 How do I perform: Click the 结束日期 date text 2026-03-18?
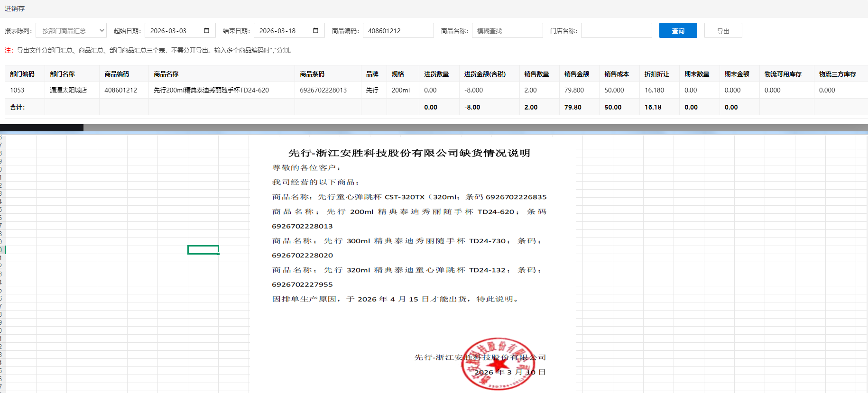click(277, 31)
